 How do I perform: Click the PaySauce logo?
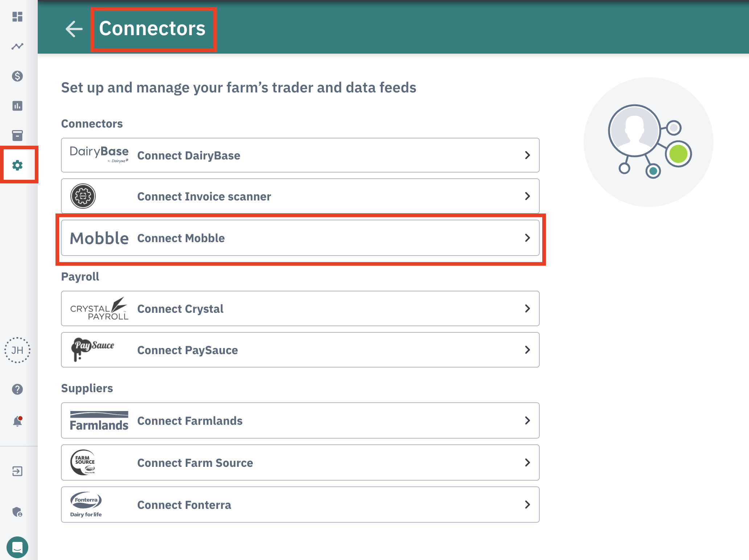92,349
